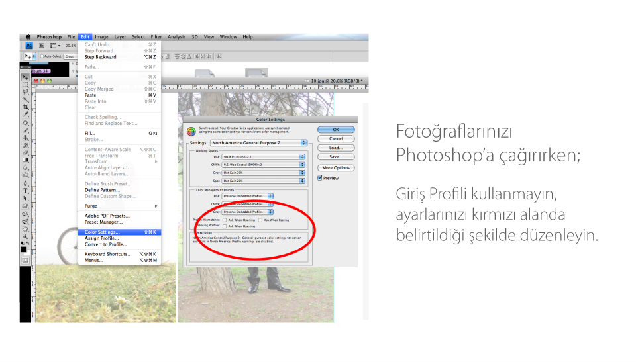This screenshot has height=364, width=636.
Task: Enable Missing Profiles Ask When Opening
Action: [x=225, y=226]
